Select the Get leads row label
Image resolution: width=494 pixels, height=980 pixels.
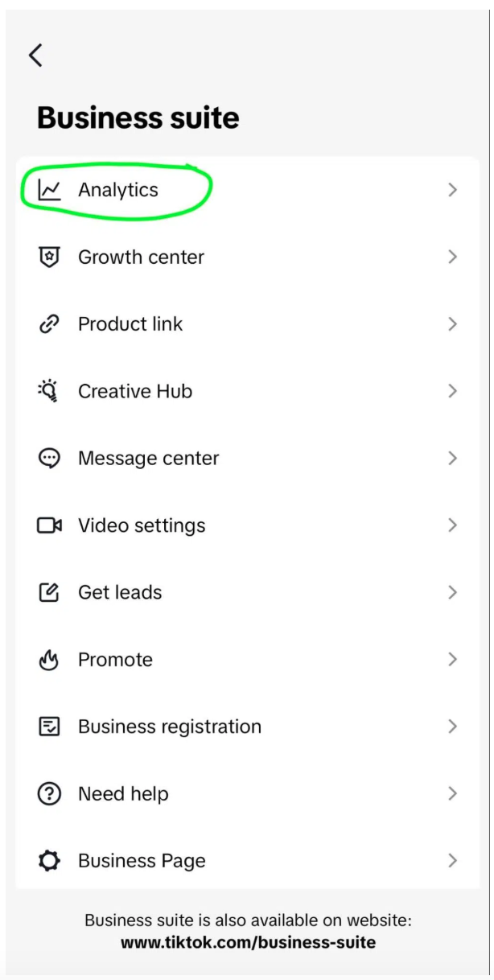[x=120, y=592]
